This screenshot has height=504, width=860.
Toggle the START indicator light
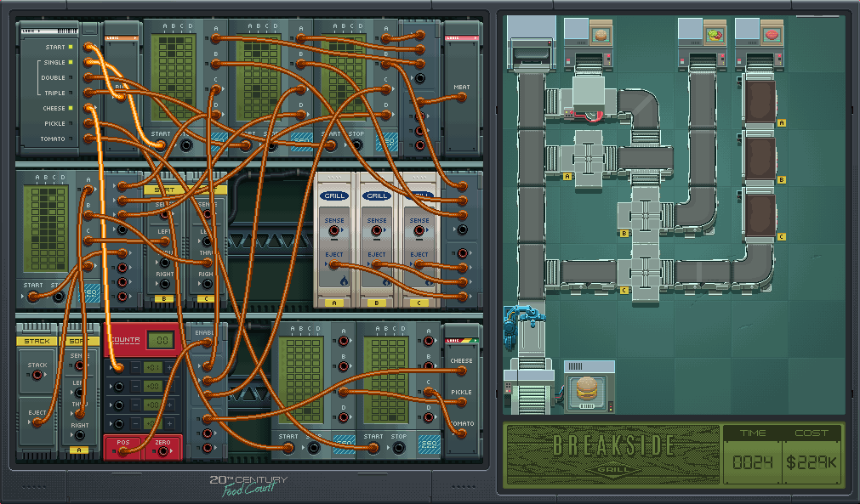71,47
